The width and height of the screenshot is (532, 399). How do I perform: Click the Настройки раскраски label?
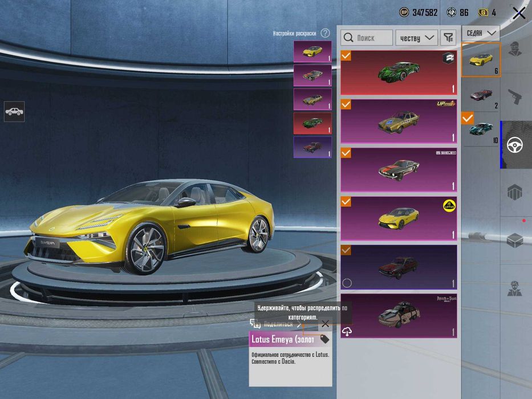[x=294, y=33]
